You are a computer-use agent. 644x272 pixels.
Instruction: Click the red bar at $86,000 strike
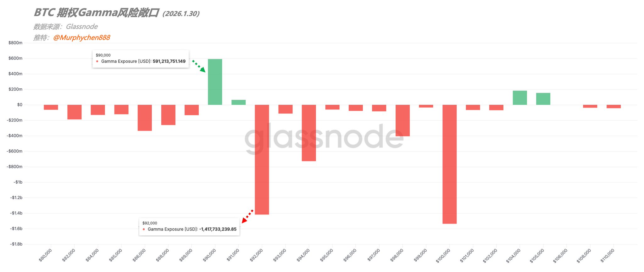(x=145, y=118)
